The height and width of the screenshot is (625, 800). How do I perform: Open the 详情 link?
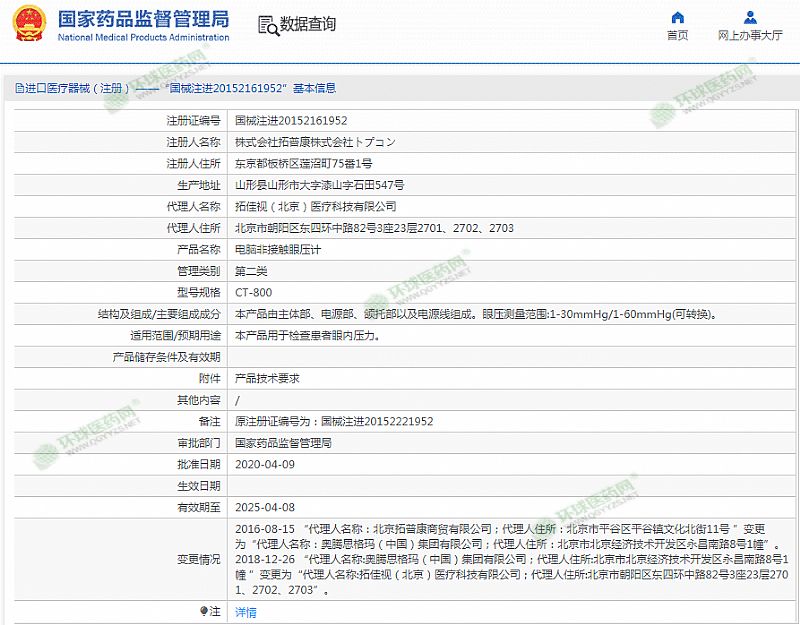[x=245, y=611]
